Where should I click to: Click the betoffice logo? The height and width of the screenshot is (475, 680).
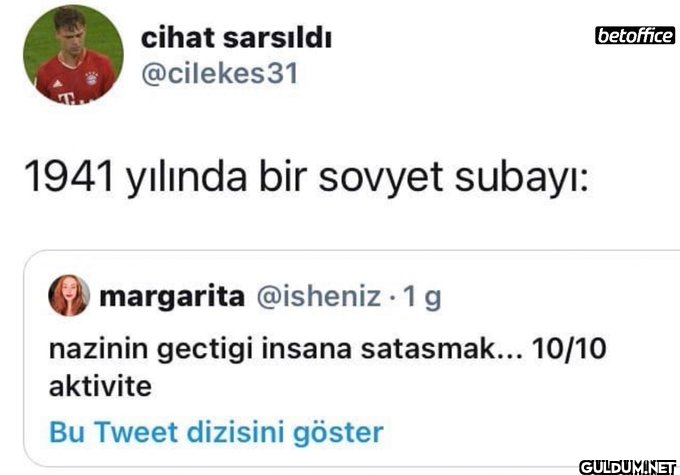[634, 36]
